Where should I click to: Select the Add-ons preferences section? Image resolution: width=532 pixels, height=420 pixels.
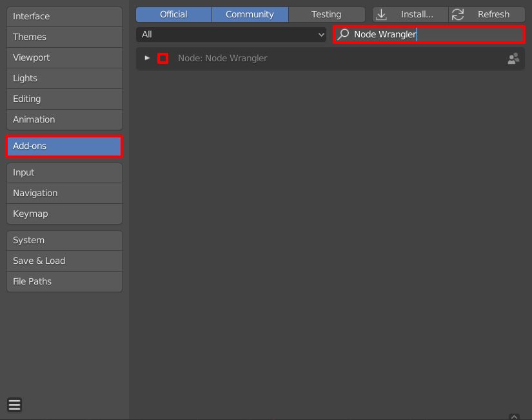[64, 146]
